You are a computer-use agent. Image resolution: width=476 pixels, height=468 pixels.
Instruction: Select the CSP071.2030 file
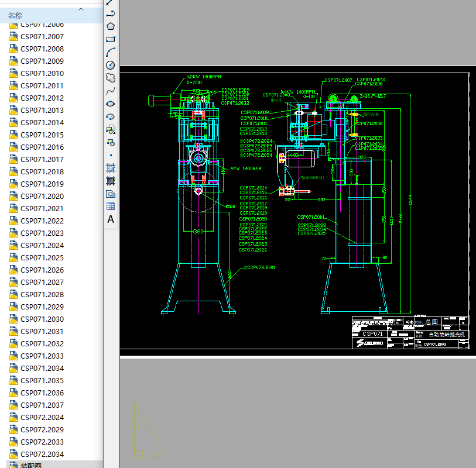[x=42, y=319]
